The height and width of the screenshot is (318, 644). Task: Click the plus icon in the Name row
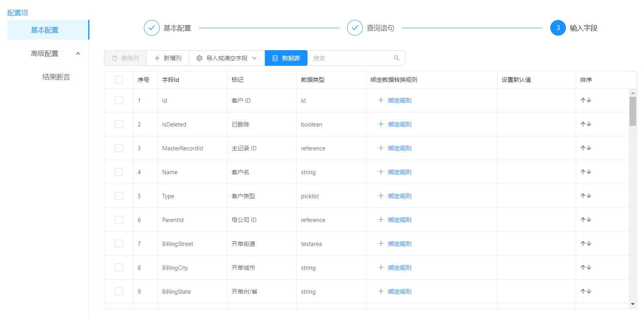pyautogui.click(x=381, y=172)
